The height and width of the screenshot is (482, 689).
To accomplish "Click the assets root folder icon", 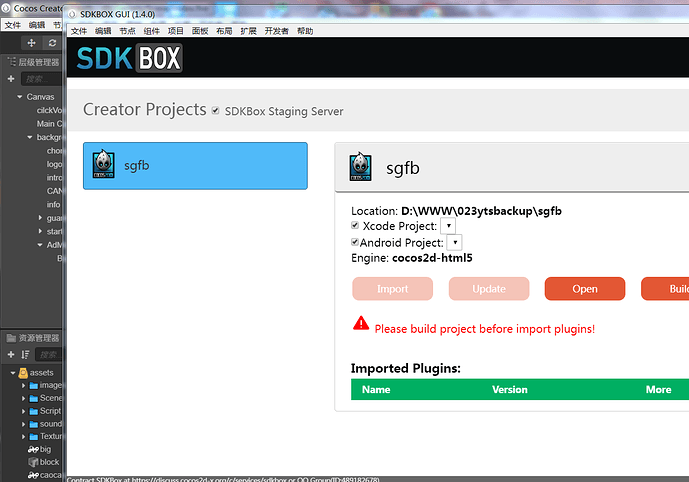I will (x=23, y=373).
